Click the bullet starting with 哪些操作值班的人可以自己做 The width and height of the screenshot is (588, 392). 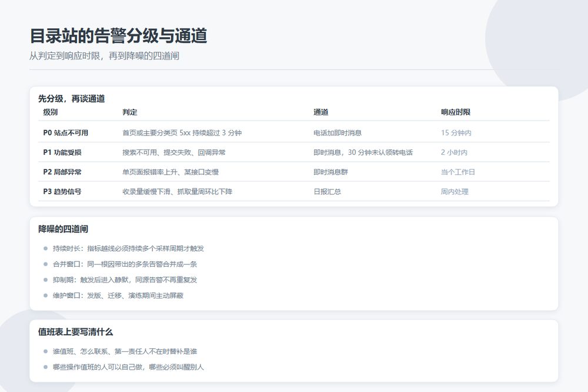128,367
